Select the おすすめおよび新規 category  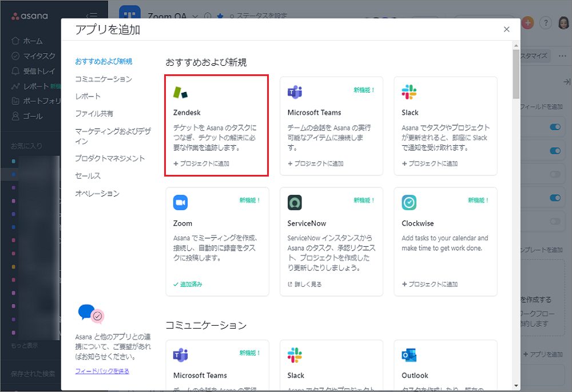point(104,61)
